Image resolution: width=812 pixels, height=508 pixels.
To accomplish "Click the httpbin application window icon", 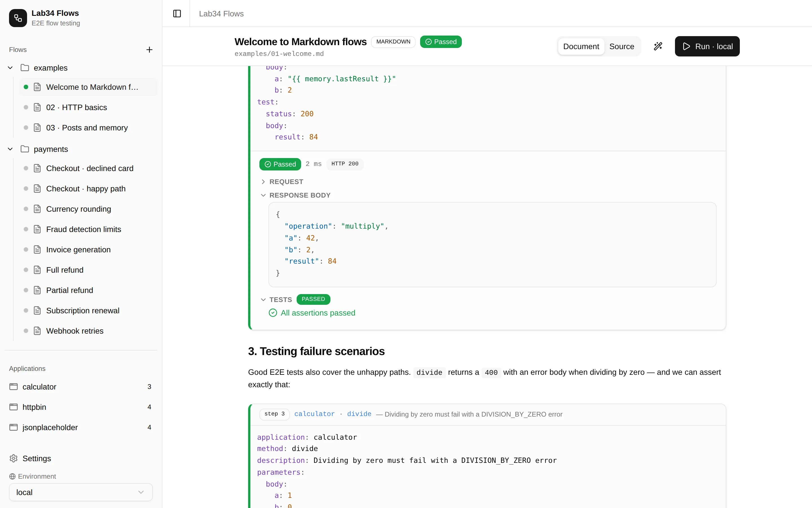I will point(14,407).
